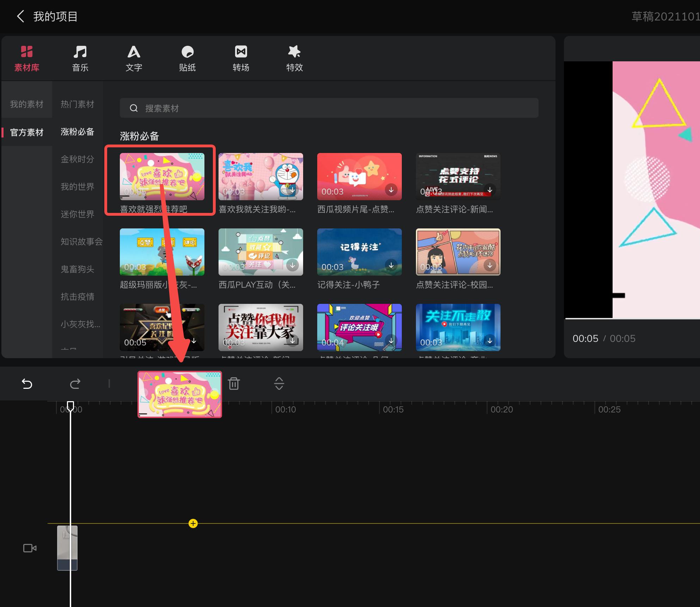Download the 西瓜视频片尾 material
Screen dimensions: 700x607
point(391,190)
